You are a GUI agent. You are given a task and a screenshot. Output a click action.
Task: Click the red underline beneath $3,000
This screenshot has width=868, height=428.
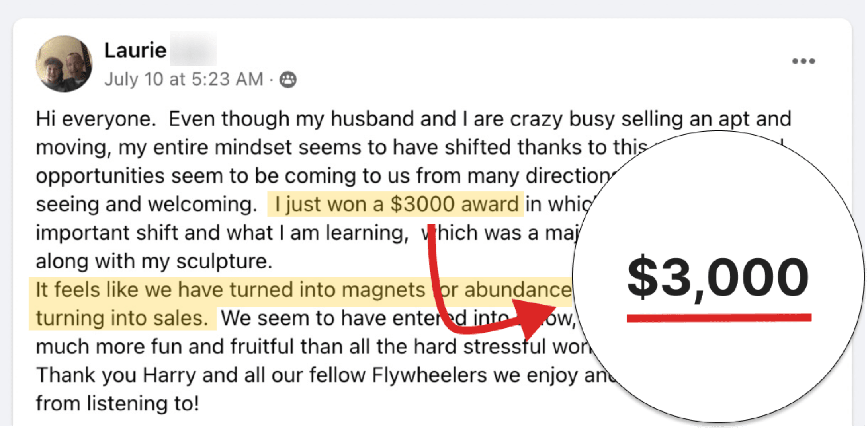[x=719, y=317]
